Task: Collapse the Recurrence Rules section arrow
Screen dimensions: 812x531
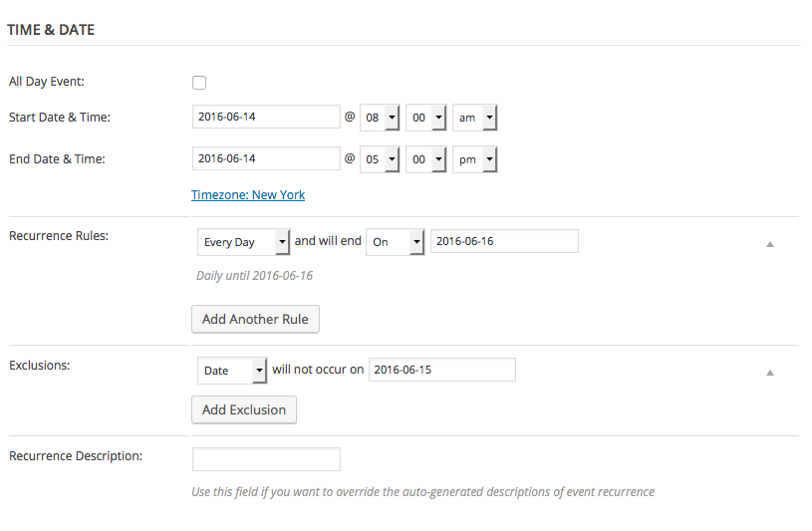Action: click(x=769, y=244)
